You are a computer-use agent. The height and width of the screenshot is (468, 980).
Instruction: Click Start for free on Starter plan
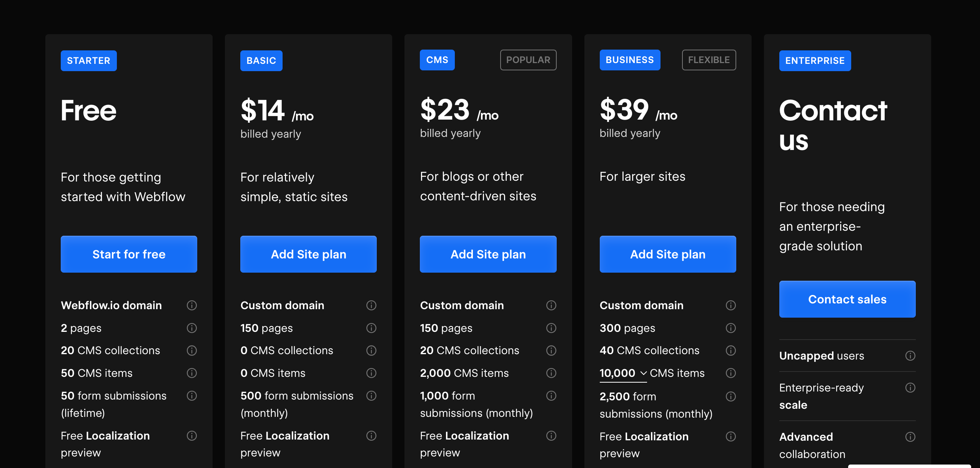pyautogui.click(x=129, y=254)
